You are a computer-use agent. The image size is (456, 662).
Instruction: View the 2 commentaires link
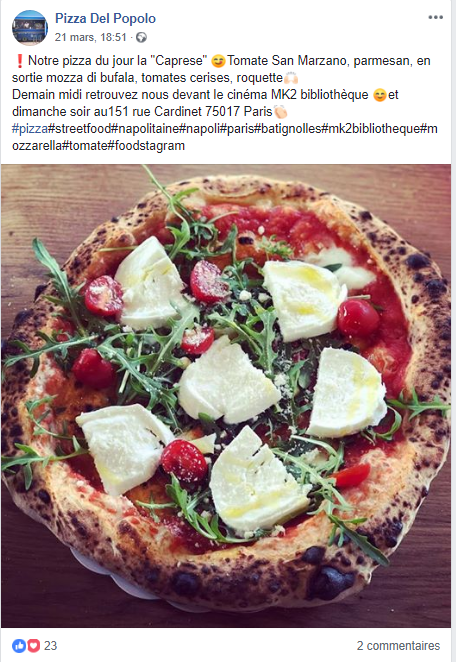click(398, 646)
